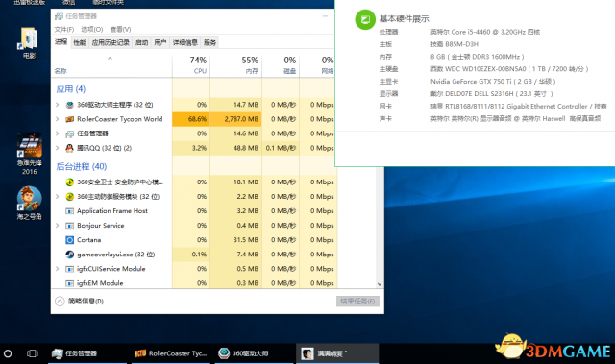
Task: Open the 选项(O) menu
Action: pos(92,30)
